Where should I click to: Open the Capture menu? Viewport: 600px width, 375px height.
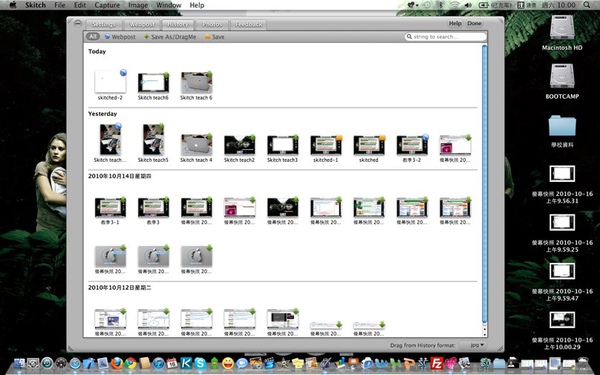click(107, 5)
